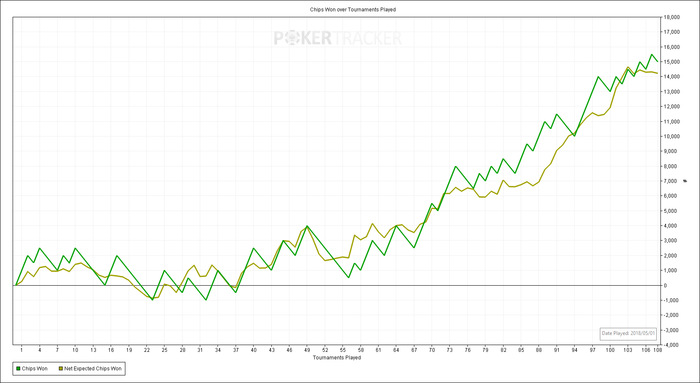The height and width of the screenshot is (383, 700).
Task: Click the x-axis tick label 22
Action: click(x=146, y=351)
